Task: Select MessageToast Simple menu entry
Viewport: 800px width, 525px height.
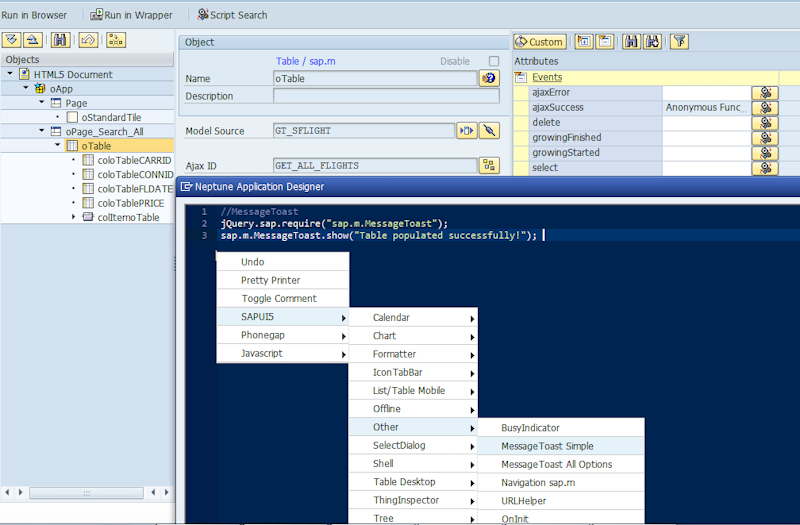Action: pos(561,446)
